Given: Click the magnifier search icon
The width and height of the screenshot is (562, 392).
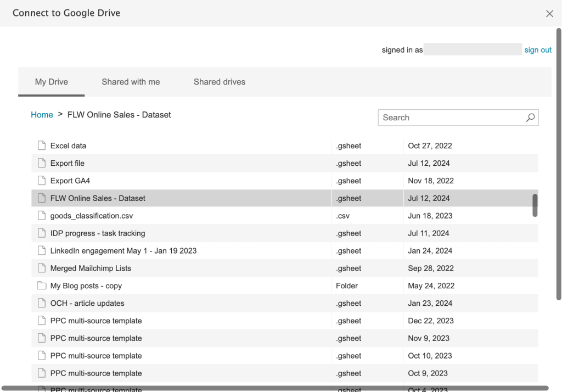Looking at the screenshot, I should point(531,117).
